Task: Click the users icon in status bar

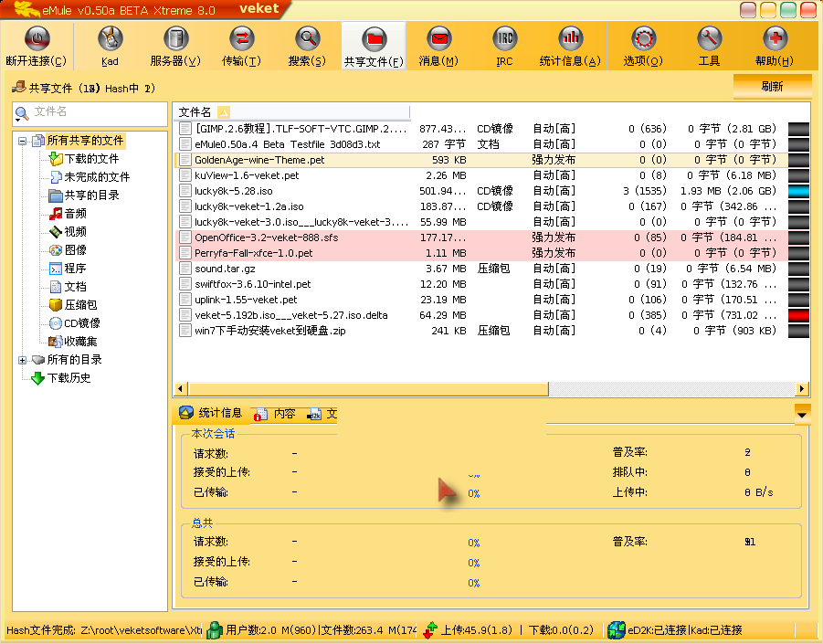Action: (x=214, y=629)
